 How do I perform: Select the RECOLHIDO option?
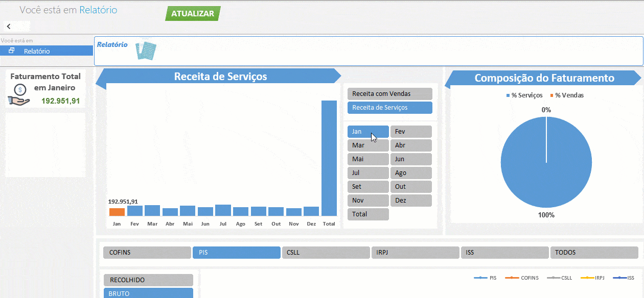pos(148,280)
